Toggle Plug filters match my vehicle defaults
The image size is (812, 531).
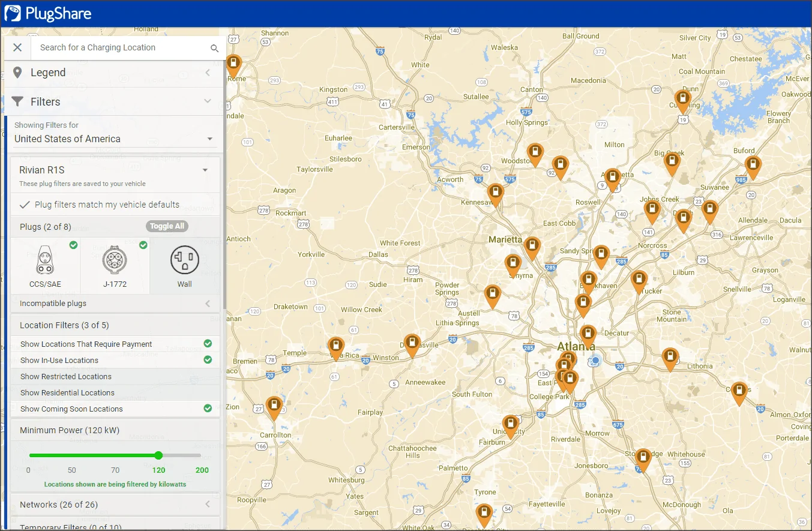coord(115,205)
